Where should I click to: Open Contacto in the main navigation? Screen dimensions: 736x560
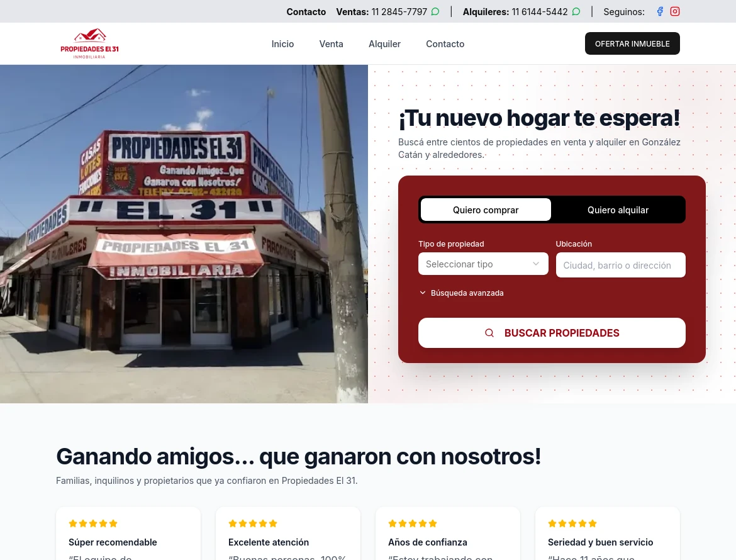(x=445, y=43)
